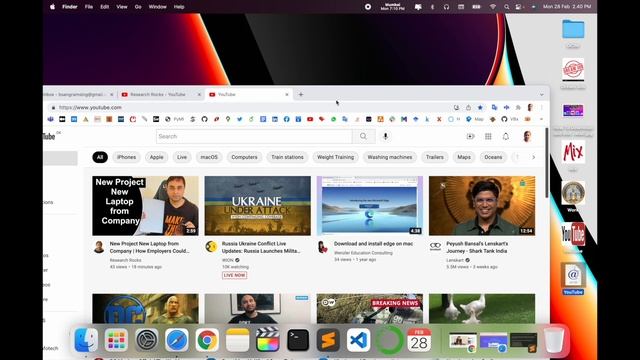
Task: Open the Facebook bookmark in bookmarks bar
Action: 287,119
